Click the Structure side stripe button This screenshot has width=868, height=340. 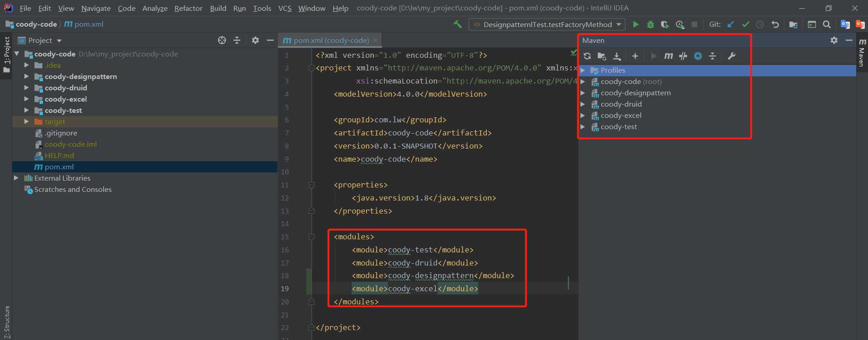coord(6,321)
